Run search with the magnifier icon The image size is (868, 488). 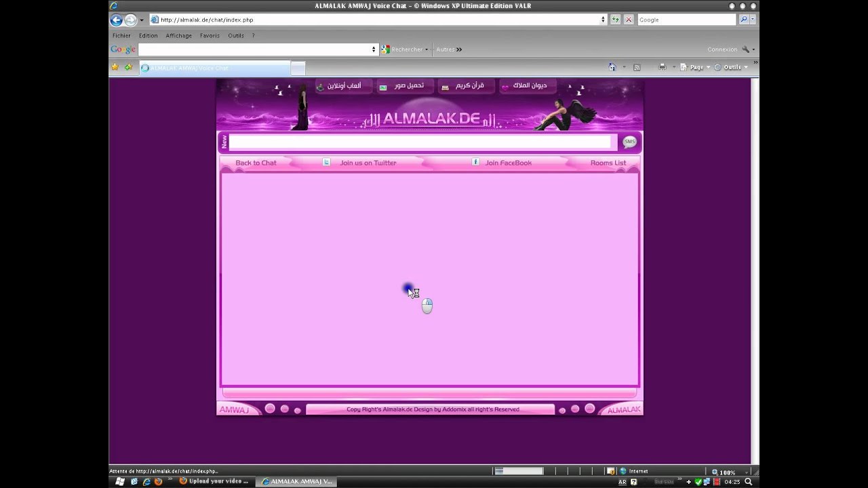pyautogui.click(x=743, y=20)
